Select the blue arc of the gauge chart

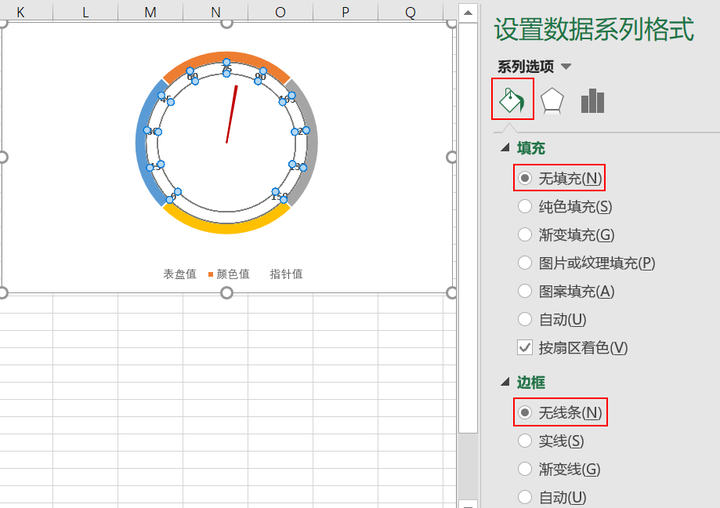(142, 142)
